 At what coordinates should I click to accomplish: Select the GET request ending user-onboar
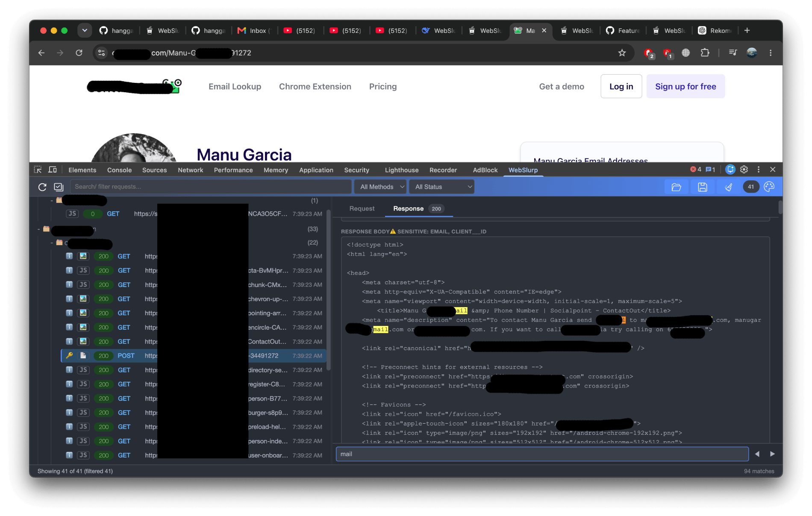pos(194,455)
